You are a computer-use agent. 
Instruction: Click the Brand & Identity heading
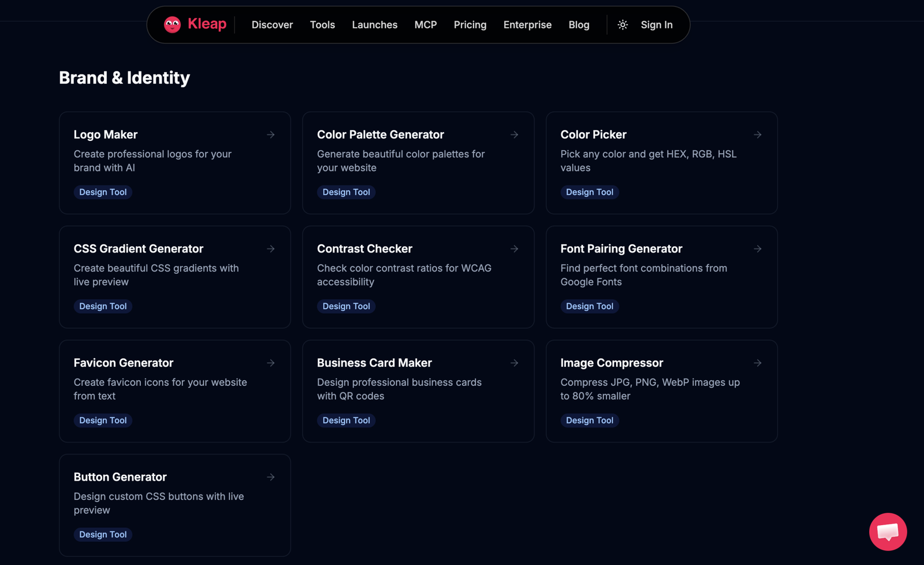point(124,78)
